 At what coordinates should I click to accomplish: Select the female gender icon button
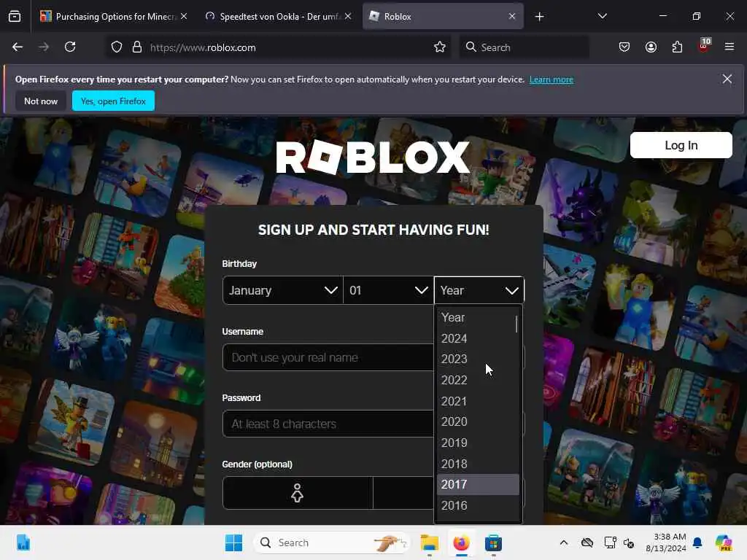click(x=298, y=493)
